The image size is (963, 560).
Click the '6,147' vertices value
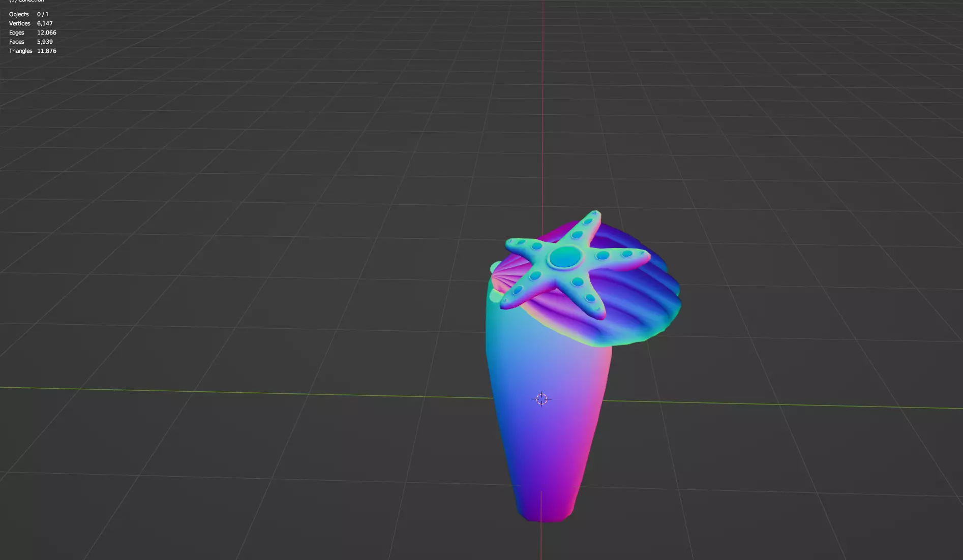pos(45,23)
